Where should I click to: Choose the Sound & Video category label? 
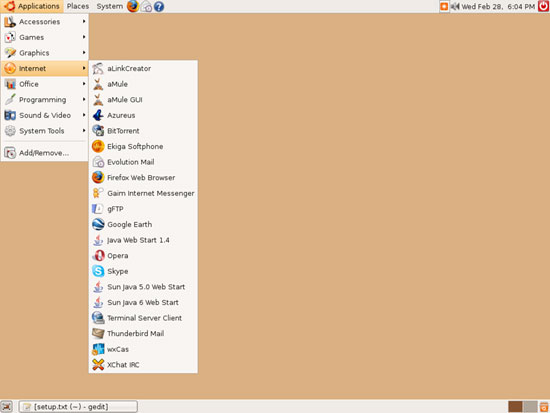[x=45, y=115]
